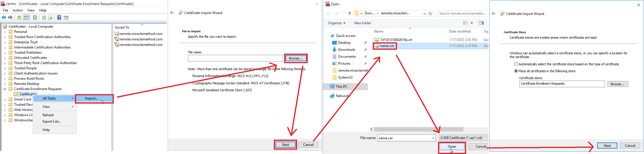Refresh the folder in Open dialog address bar
This screenshot has width=644, height=154.
click(x=430, y=14)
